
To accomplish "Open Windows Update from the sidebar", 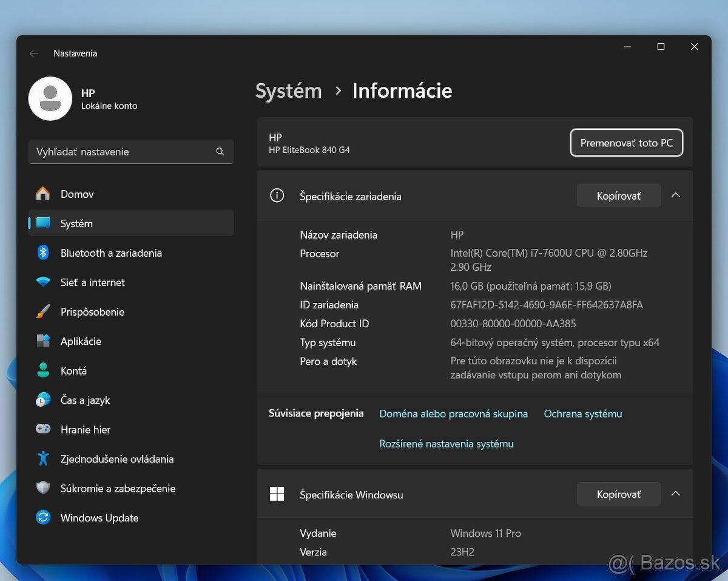I will 99,518.
